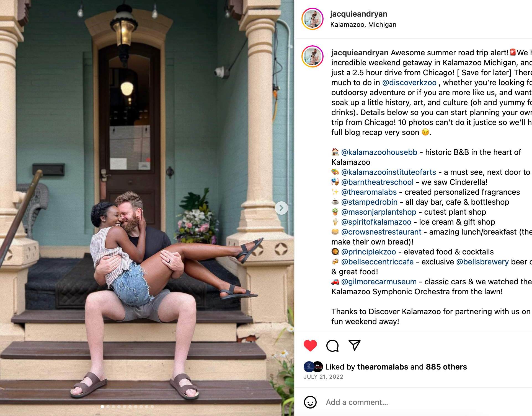The image size is (532, 416).
Task: Open @gilmorecarmuseum mention
Action: [379, 282]
